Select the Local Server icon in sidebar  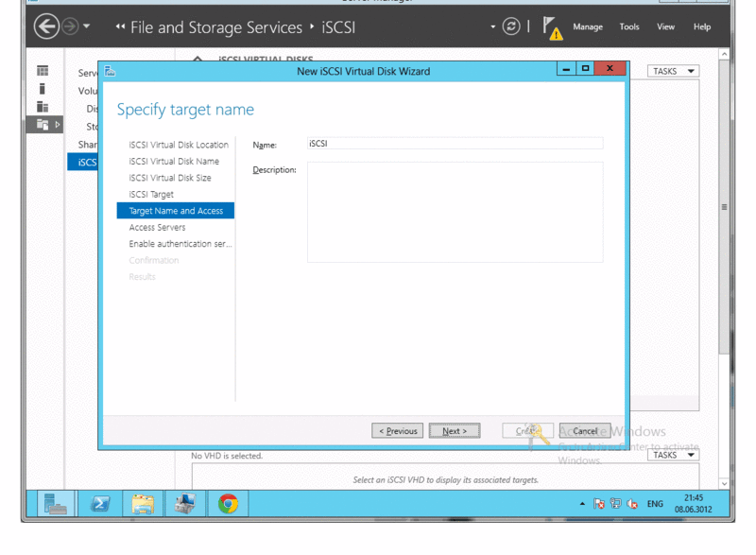click(x=43, y=89)
